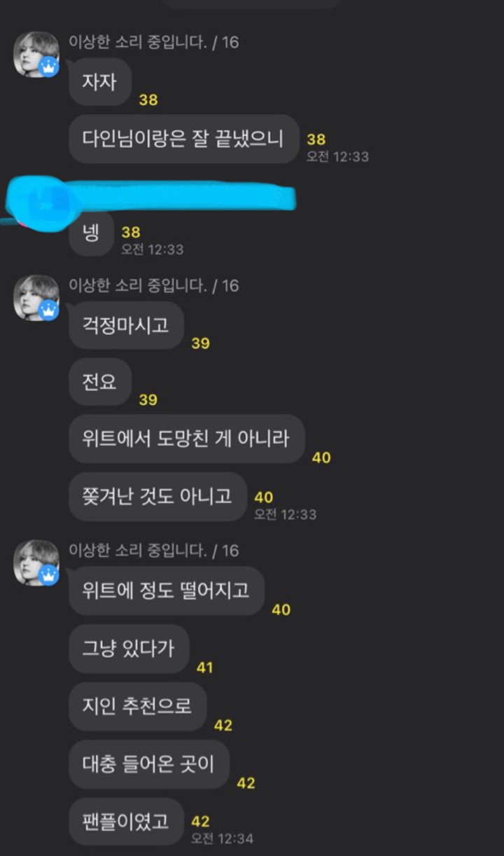Image resolution: width=504 pixels, height=856 pixels.
Task: Tap the '팬플이였고' message bubble
Action: click(x=126, y=821)
